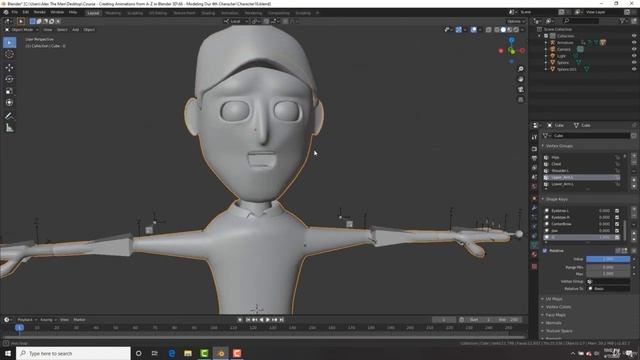Image resolution: width=640 pixels, height=360 pixels.
Task: Select the Rotate tool
Action: (x=9, y=79)
